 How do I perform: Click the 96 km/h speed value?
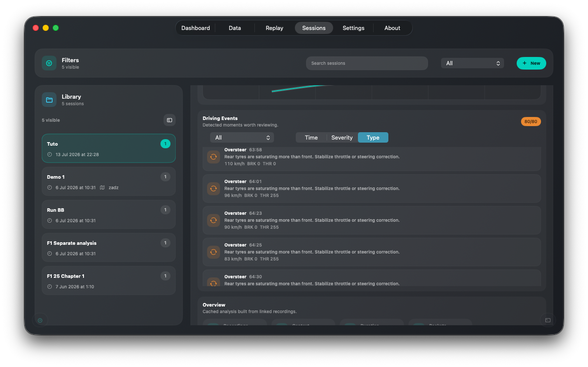click(x=233, y=196)
